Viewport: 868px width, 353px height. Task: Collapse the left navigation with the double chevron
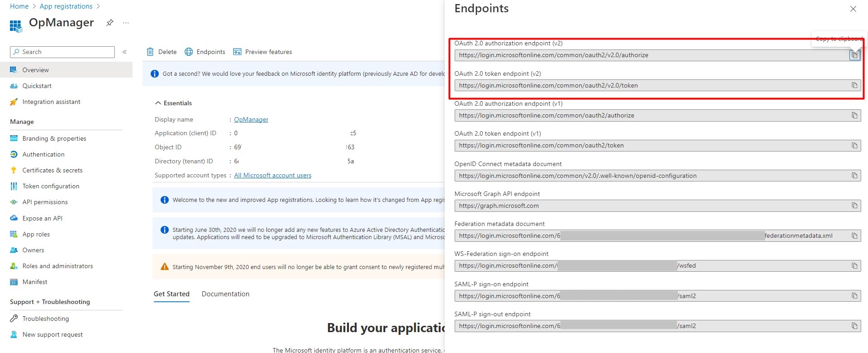[125, 52]
